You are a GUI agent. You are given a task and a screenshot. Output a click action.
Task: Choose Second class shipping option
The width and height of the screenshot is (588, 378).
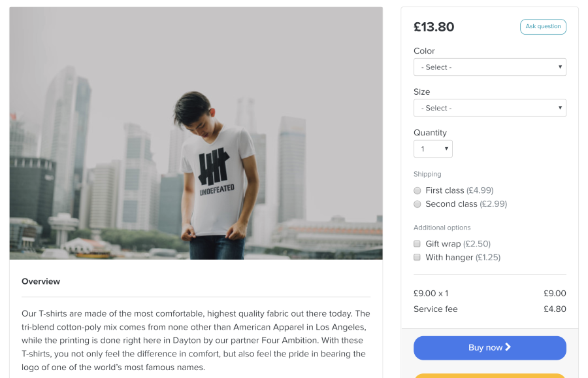(x=417, y=204)
